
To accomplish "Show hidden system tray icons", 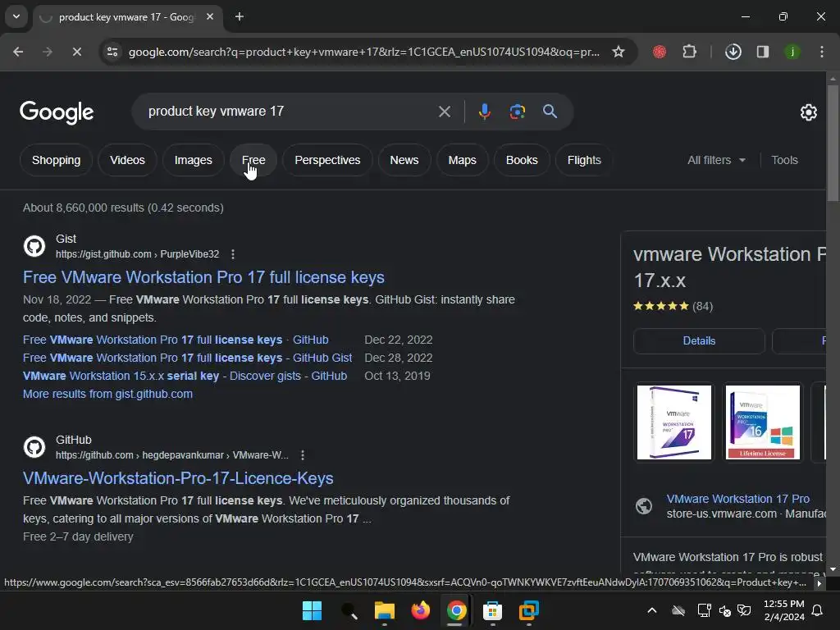I will pos(652,610).
